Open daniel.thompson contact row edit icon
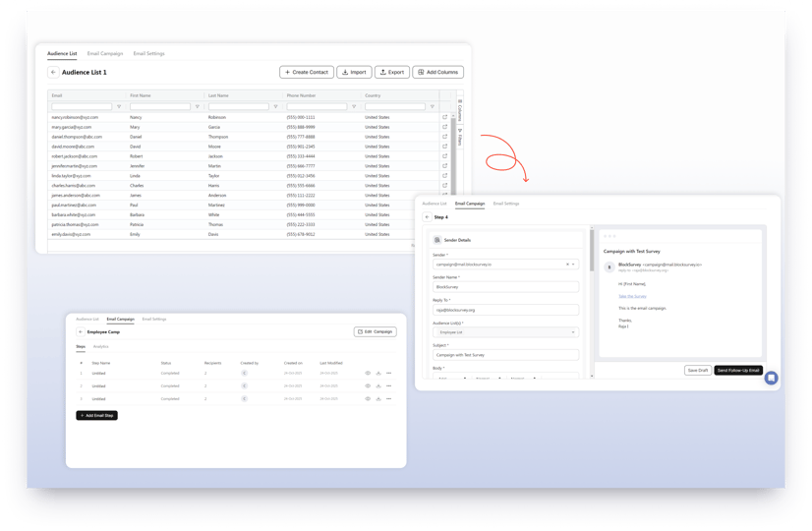Image resolution: width=812 pixels, height=531 pixels. pos(444,137)
